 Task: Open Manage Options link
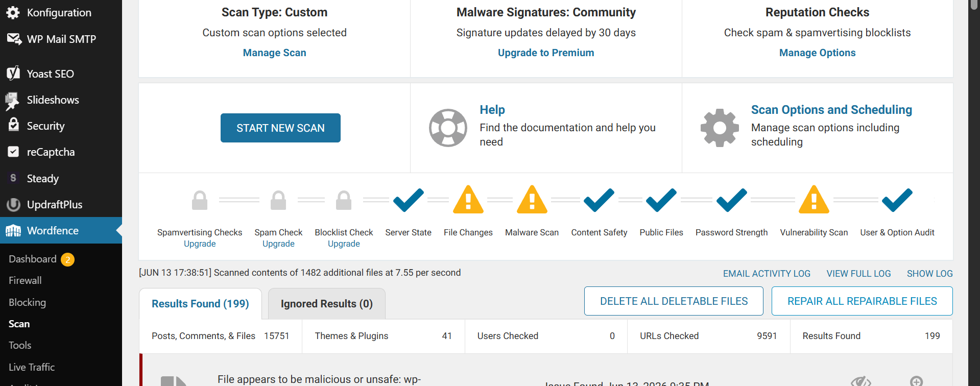pos(817,53)
